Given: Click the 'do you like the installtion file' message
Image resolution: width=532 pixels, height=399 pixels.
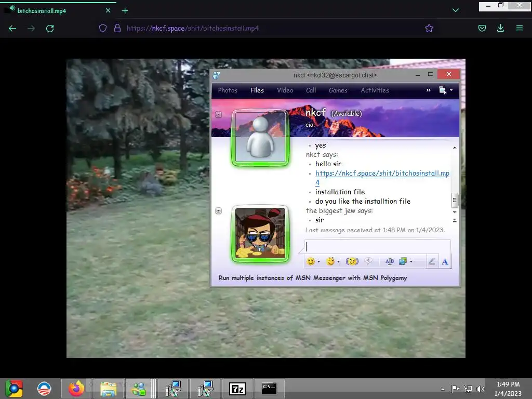Looking at the screenshot, I should [x=363, y=201].
